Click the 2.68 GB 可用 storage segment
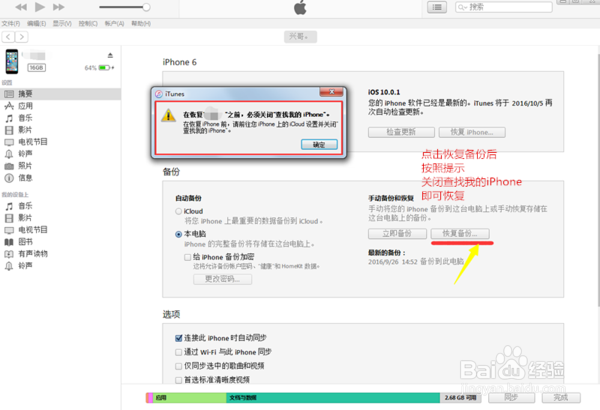This screenshot has width=600, height=410. pos(460,398)
